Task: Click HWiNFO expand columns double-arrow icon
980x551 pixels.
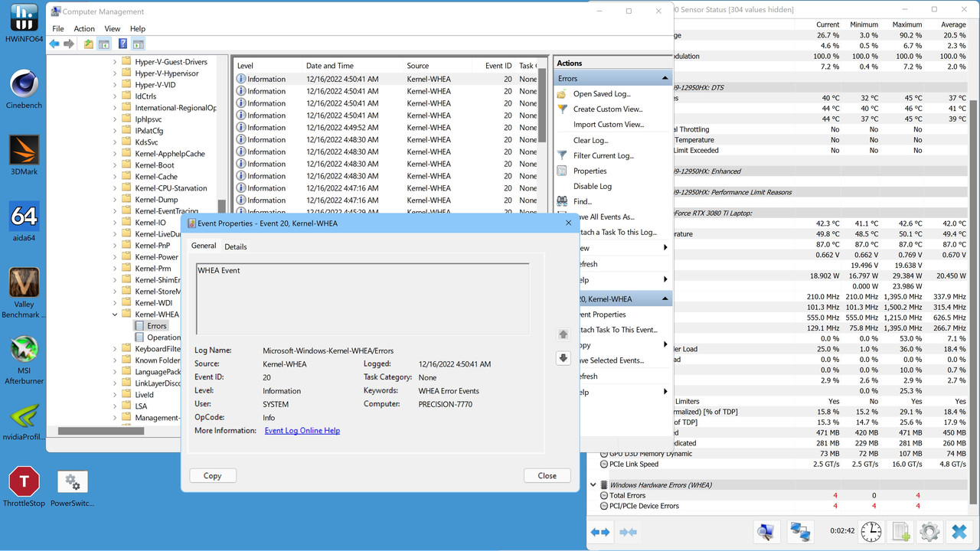Action: [x=600, y=532]
